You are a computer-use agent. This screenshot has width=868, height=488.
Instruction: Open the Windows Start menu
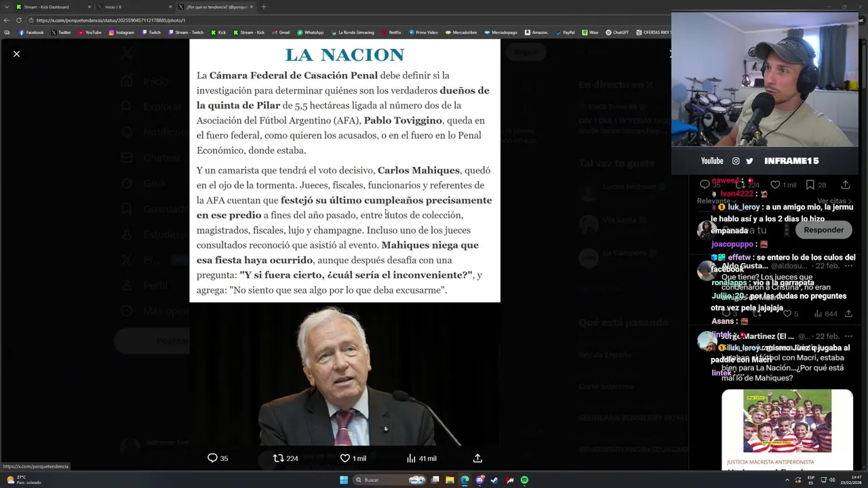[344, 480]
